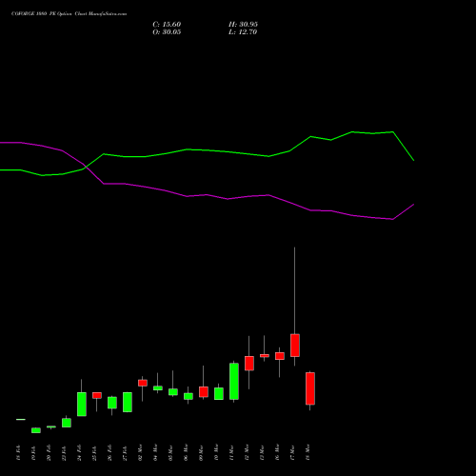Select the 04 Mar date label
Screen dimensions: 476x476
155,452
